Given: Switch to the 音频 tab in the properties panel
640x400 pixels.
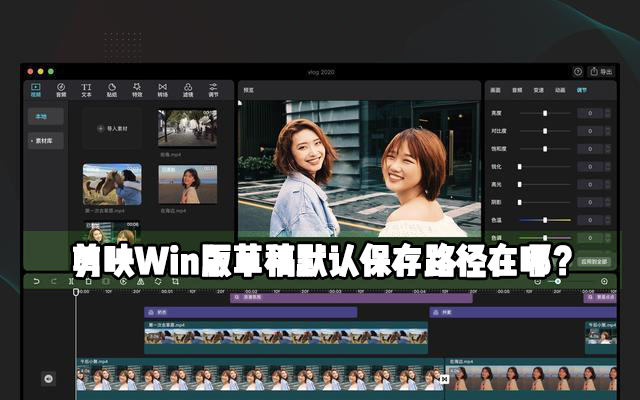Looking at the screenshot, I should (x=517, y=90).
